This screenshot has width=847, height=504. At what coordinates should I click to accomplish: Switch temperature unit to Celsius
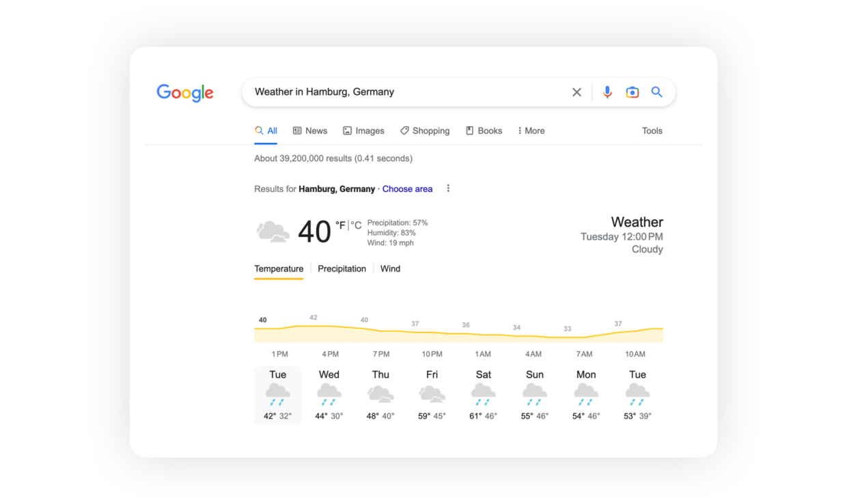[x=357, y=225]
